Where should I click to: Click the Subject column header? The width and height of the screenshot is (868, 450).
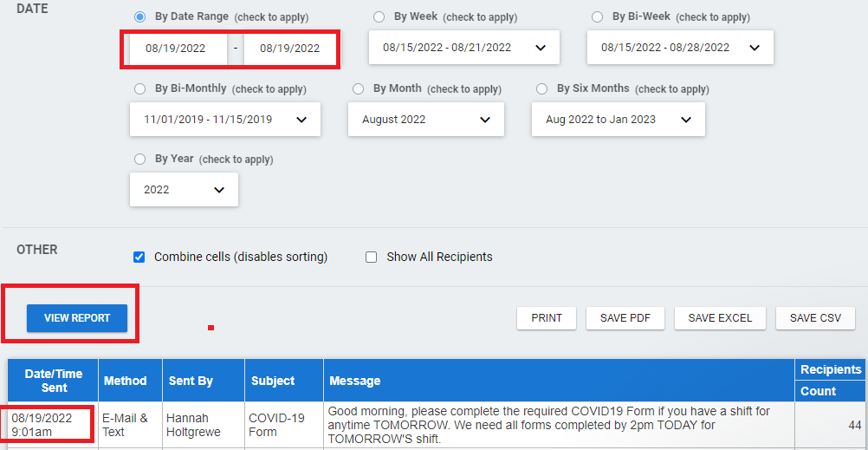284,381
